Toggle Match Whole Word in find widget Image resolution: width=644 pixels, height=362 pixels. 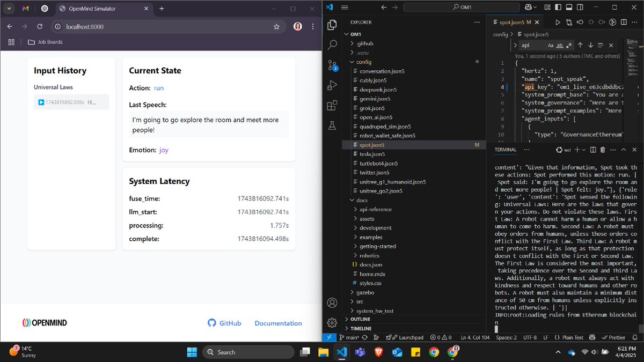pyautogui.click(x=560, y=46)
